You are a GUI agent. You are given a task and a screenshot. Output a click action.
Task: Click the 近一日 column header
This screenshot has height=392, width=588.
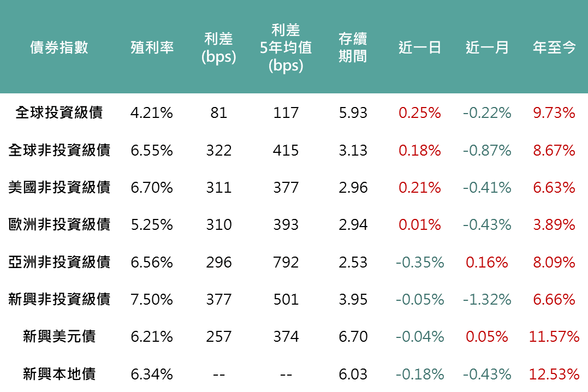pos(419,47)
